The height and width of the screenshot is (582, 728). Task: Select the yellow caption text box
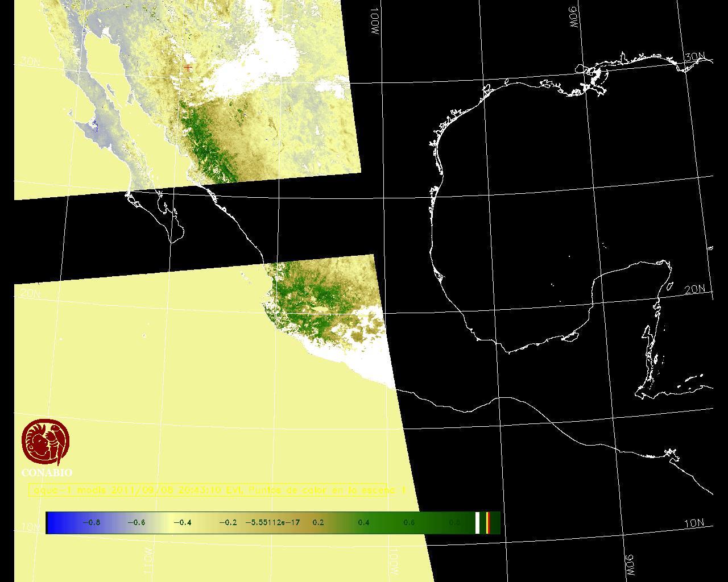point(216,490)
